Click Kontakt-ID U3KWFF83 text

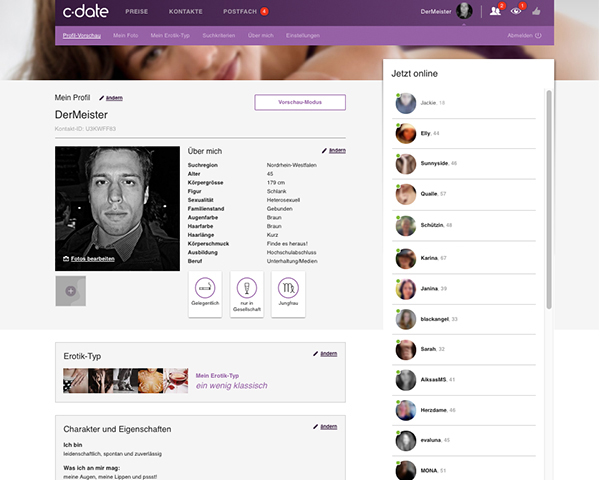85,129
